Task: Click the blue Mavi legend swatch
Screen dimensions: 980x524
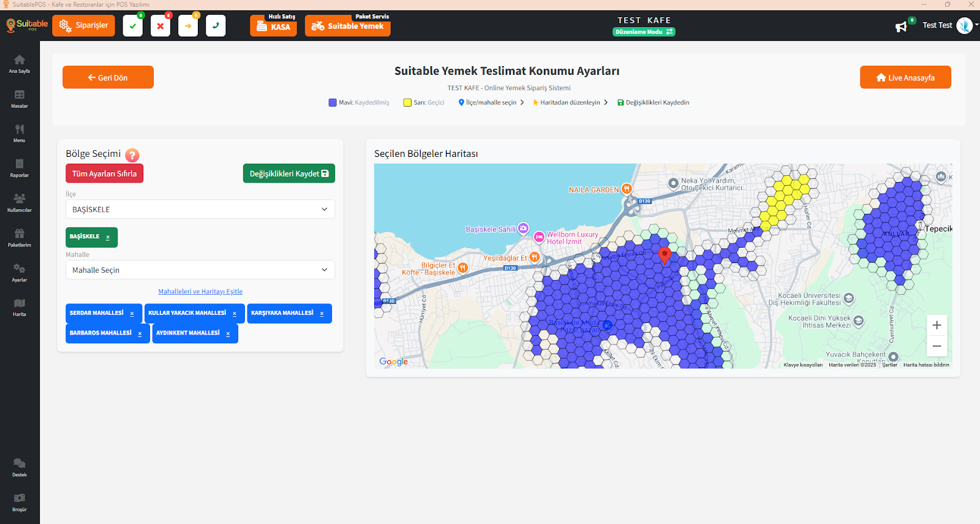Action: [333, 102]
